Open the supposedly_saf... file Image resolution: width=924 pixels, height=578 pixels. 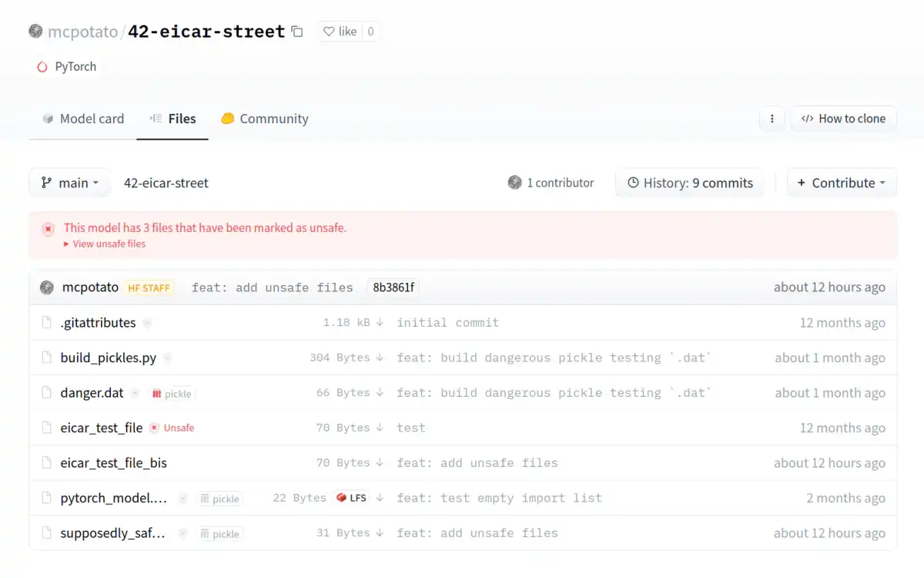coord(113,533)
